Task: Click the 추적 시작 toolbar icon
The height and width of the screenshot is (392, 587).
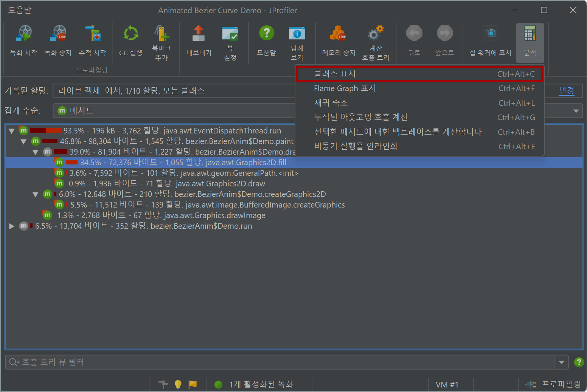Action: click(93, 41)
